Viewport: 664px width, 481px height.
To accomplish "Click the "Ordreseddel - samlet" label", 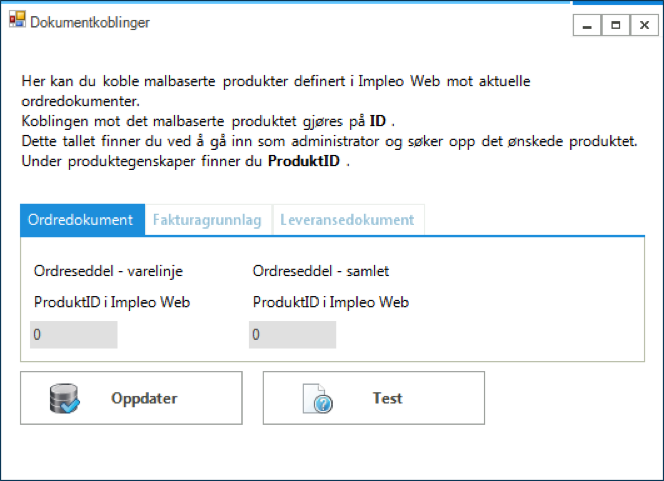I will pyautogui.click(x=318, y=270).
